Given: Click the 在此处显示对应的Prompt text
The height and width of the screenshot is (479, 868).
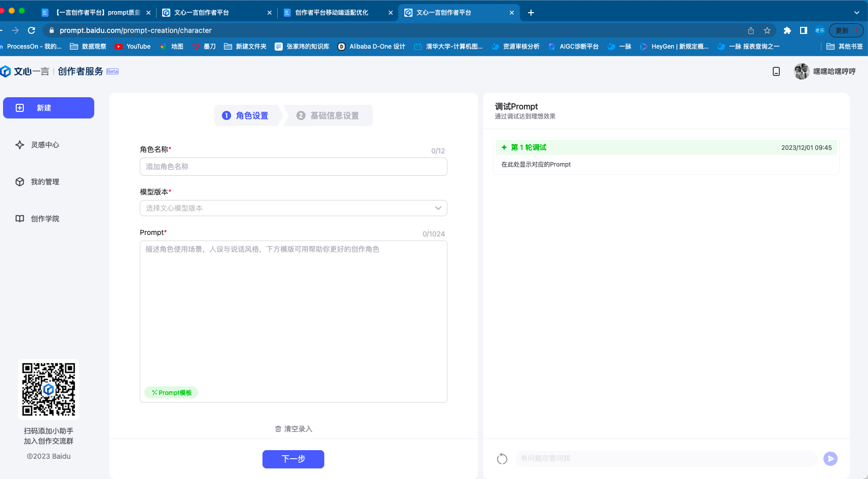Looking at the screenshot, I should 536,165.
